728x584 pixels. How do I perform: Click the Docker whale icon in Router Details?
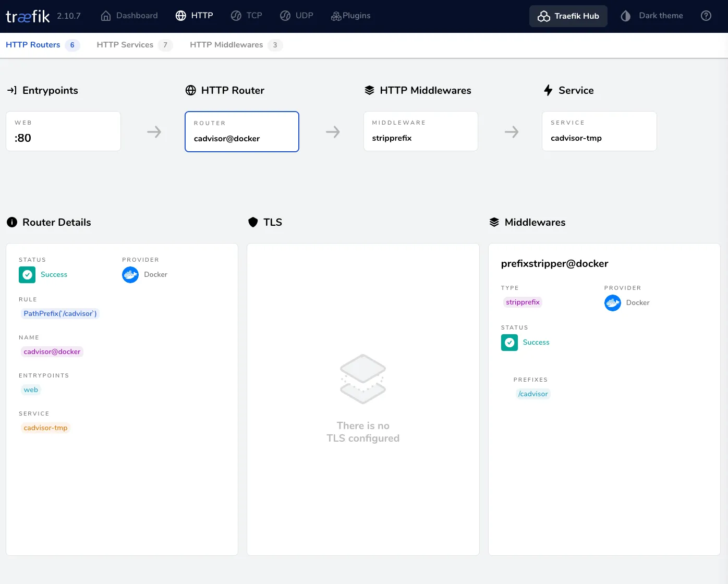pyautogui.click(x=130, y=275)
